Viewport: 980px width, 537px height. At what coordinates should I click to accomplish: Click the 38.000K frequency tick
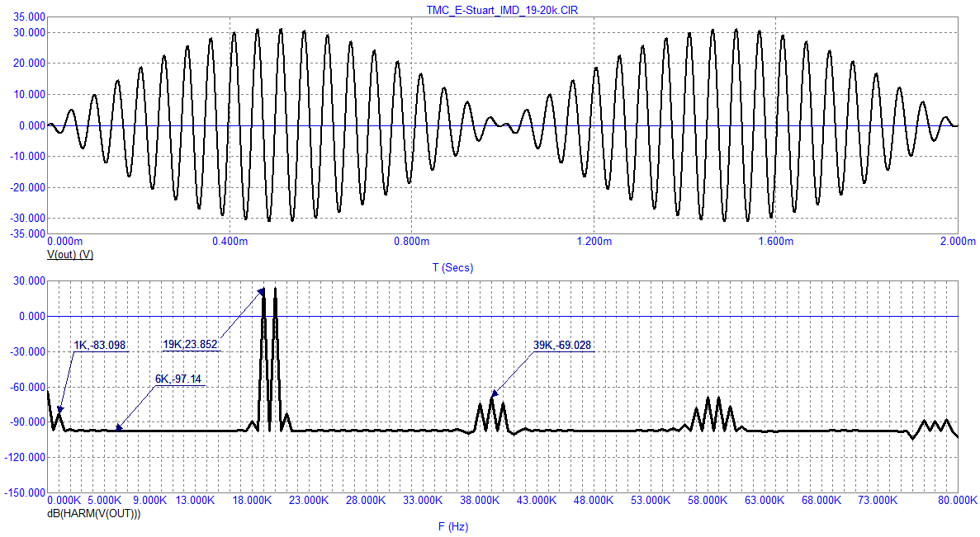pyautogui.click(x=480, y=500)
